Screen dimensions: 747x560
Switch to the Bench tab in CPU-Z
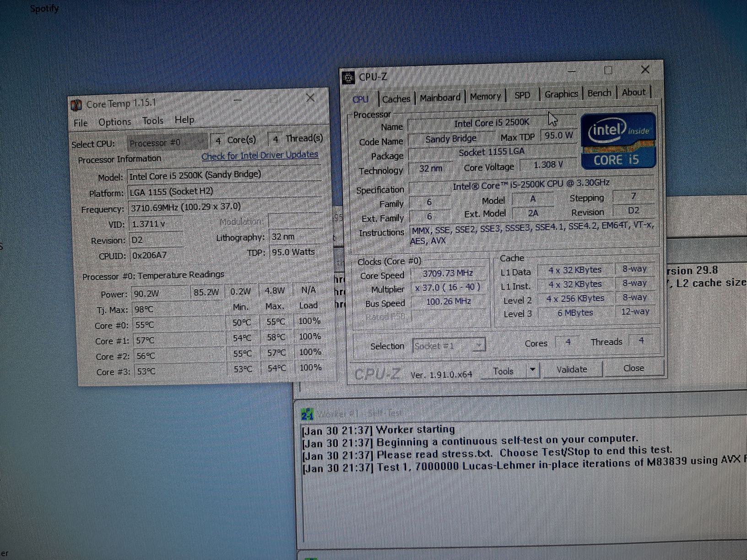pyautogui.click(x=599, y=93)
